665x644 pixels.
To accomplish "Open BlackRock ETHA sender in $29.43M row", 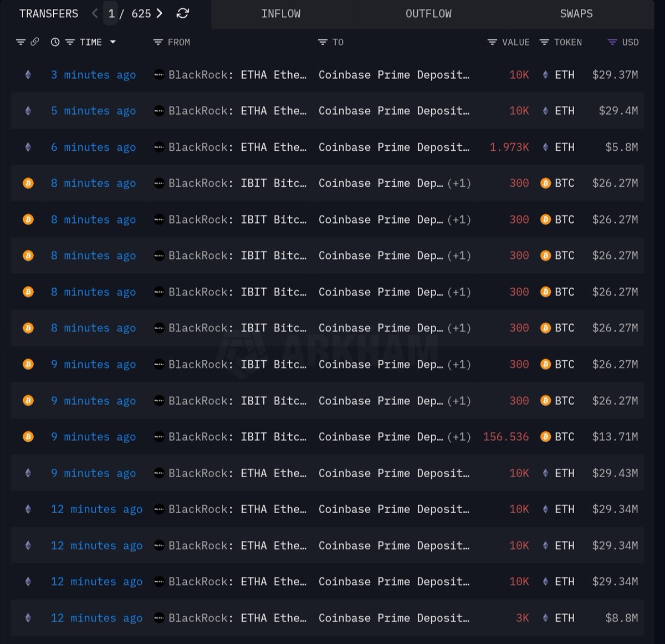I will (x=237, y=473).
